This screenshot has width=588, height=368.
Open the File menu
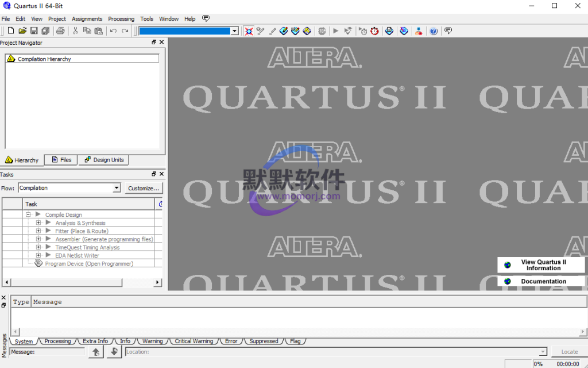tap(6, 19)
